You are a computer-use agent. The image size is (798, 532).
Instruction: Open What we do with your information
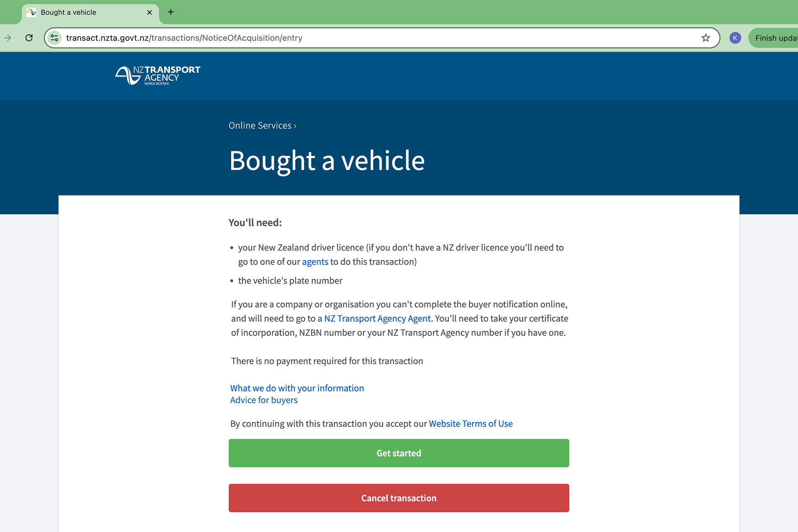pyautogui.click(x=297, y=388)
